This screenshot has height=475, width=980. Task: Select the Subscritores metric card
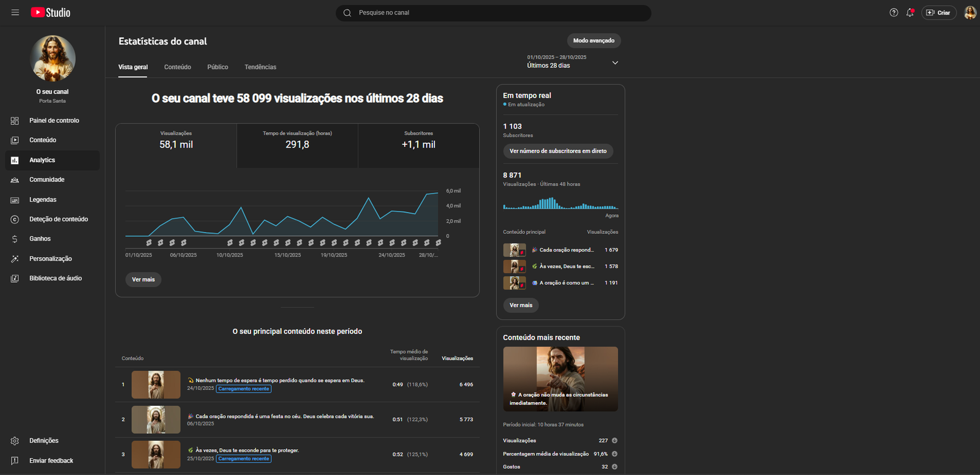418,145
